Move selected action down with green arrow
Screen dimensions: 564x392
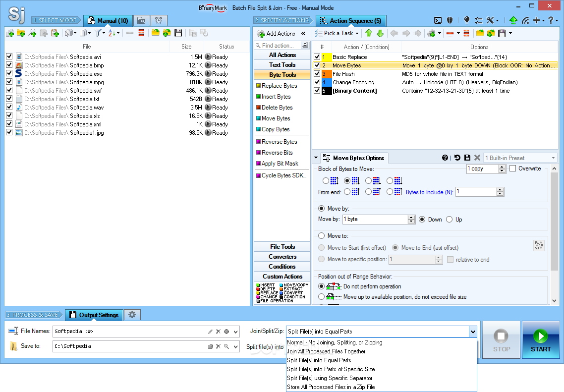tap(380, 33)
